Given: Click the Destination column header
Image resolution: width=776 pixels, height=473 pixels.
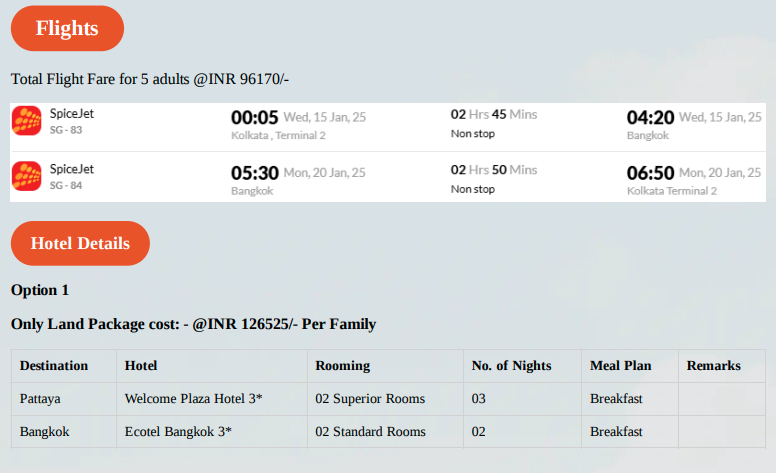Looking at the screenshot, I should click(x=54, y=366).
